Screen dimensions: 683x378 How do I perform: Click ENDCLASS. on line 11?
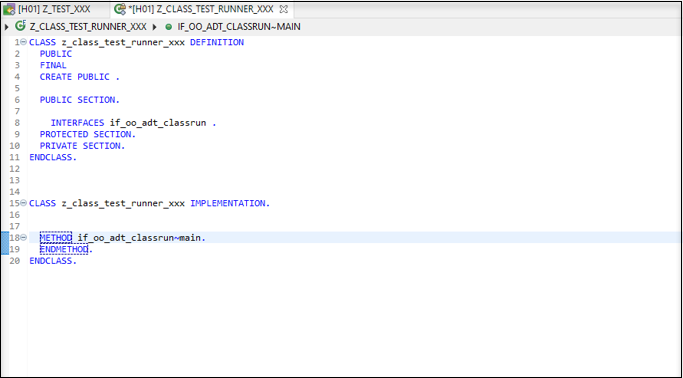(x=53, y=157)
